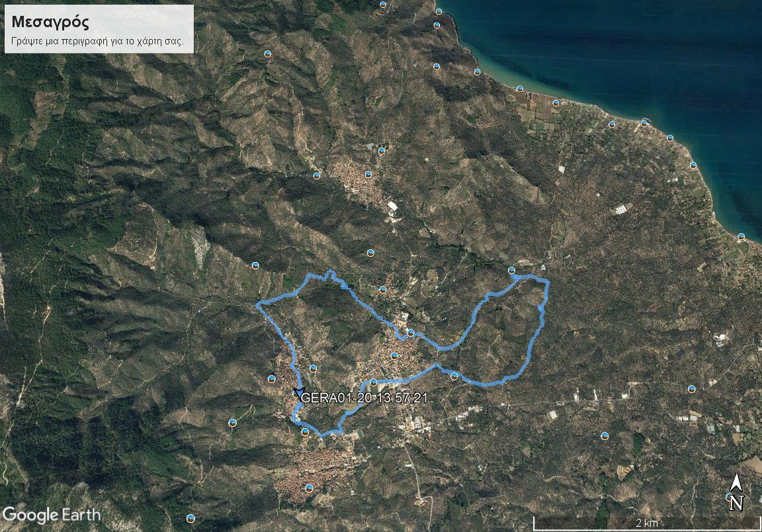Viewport: 762px width, 532px height.
Task: Click the North compass arrow icon
Action: click(x=736, y=492)
